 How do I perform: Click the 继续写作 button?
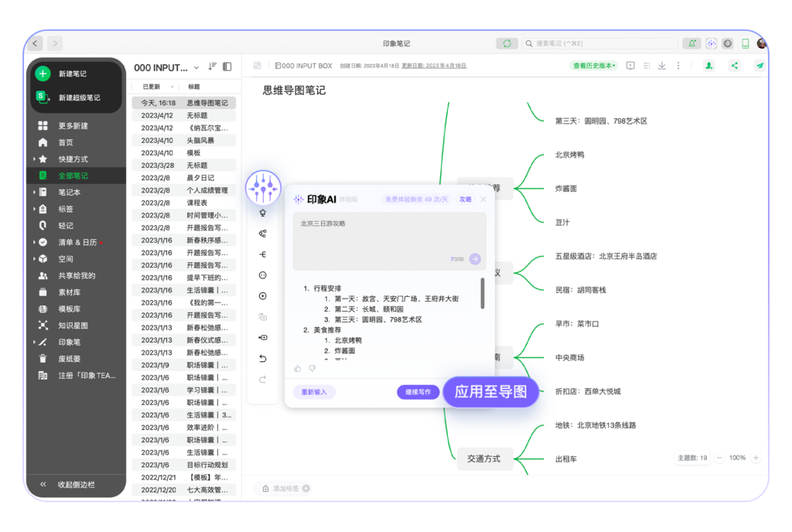[x=418, y=392]
